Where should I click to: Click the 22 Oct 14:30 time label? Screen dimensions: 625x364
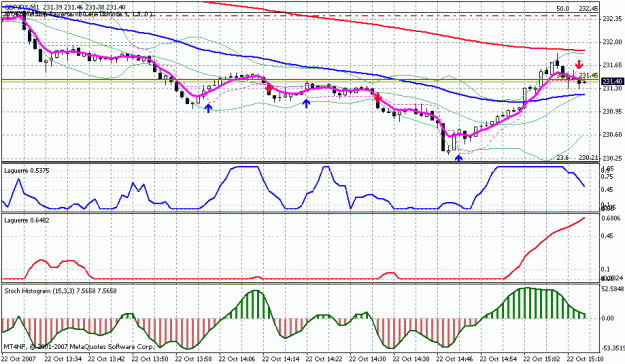click(368, 358)
